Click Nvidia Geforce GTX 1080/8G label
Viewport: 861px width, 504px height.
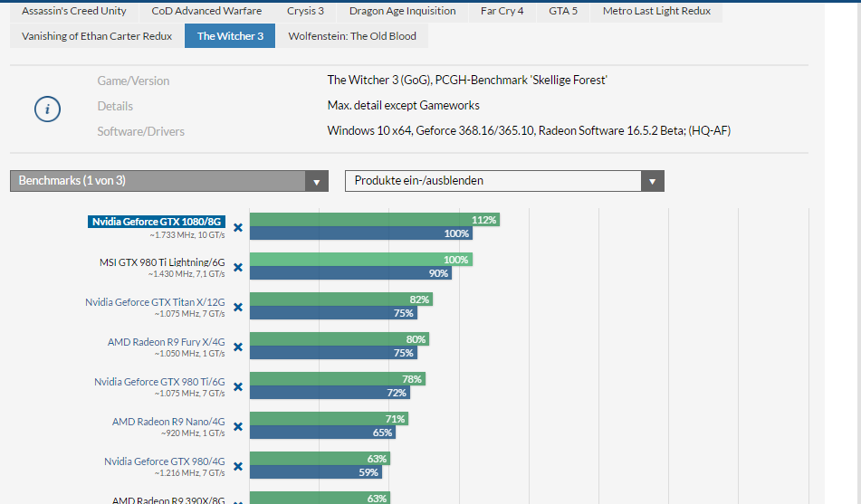coord(157,222)
